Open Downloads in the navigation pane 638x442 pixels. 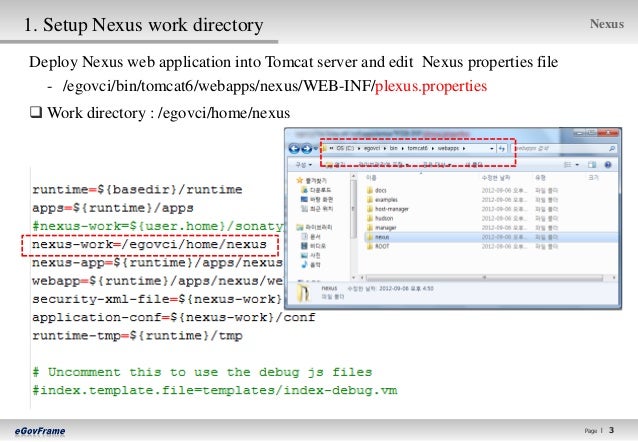pyautogui.click(x=316, y=190)
